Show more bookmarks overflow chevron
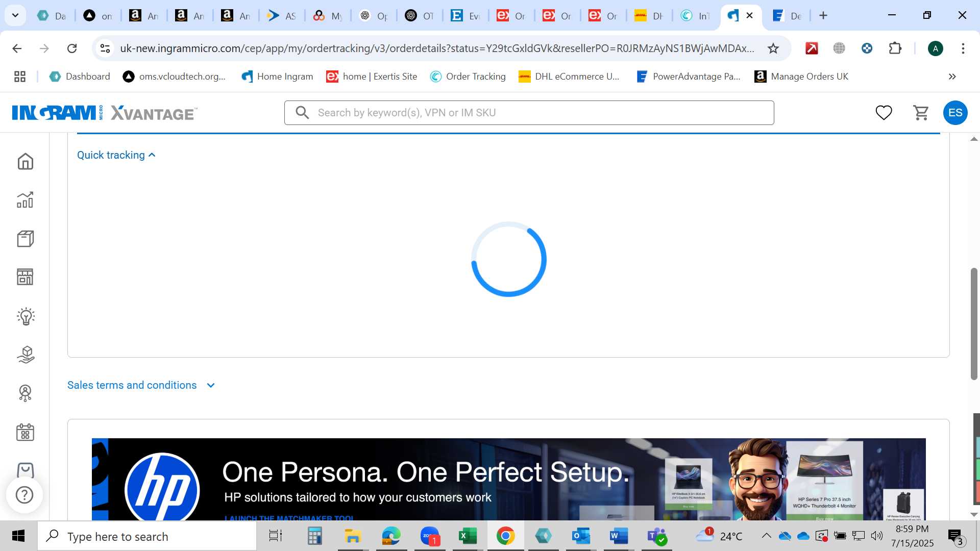Viewport: 980px width, 551px height. coord(952,77)
